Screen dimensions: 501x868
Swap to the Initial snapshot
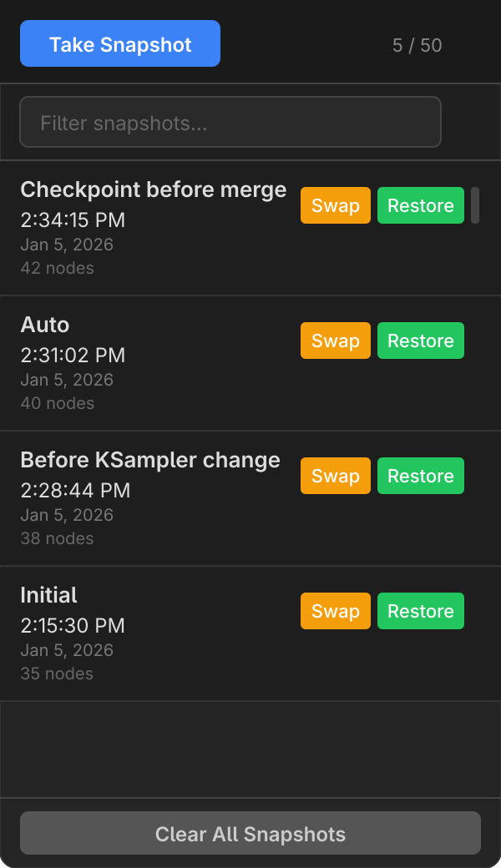[335, 611]
